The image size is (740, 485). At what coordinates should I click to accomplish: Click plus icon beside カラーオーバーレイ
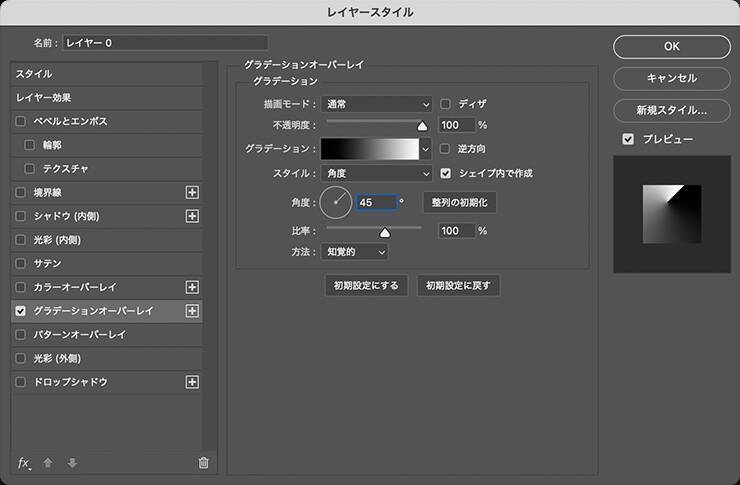[x=193, y=287]
